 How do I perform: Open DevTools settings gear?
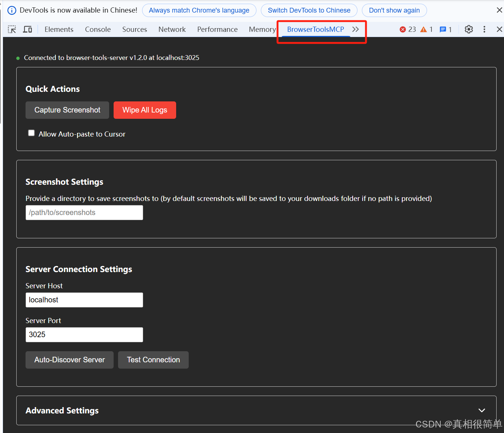[x=469, y=29]
